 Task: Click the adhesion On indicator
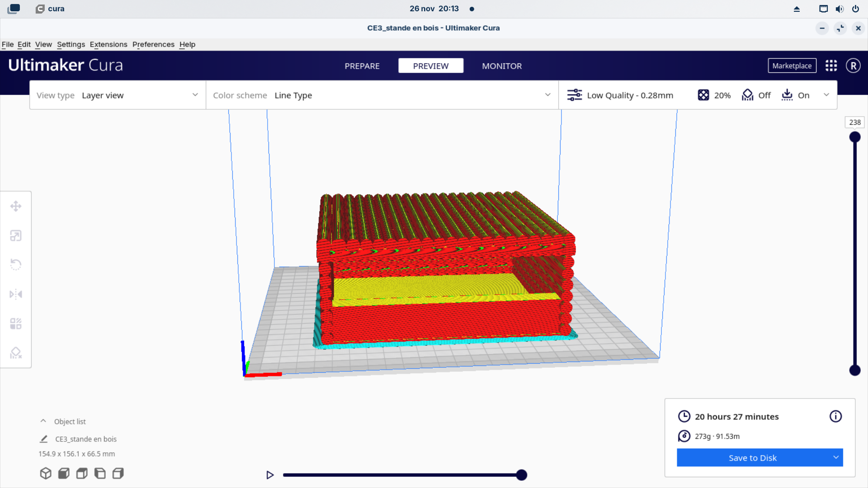point(796,95)
